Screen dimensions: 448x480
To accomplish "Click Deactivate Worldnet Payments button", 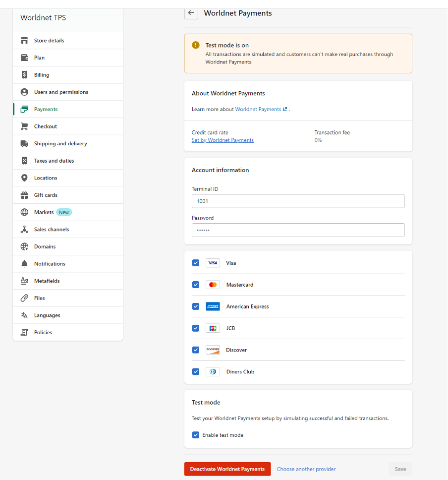I will click(x=227, y=469).
